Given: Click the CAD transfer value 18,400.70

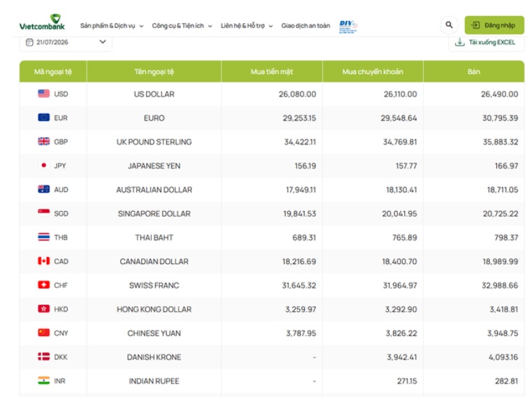Looking at the screenshot, I should pyautogui.click(x=399, y=261).
